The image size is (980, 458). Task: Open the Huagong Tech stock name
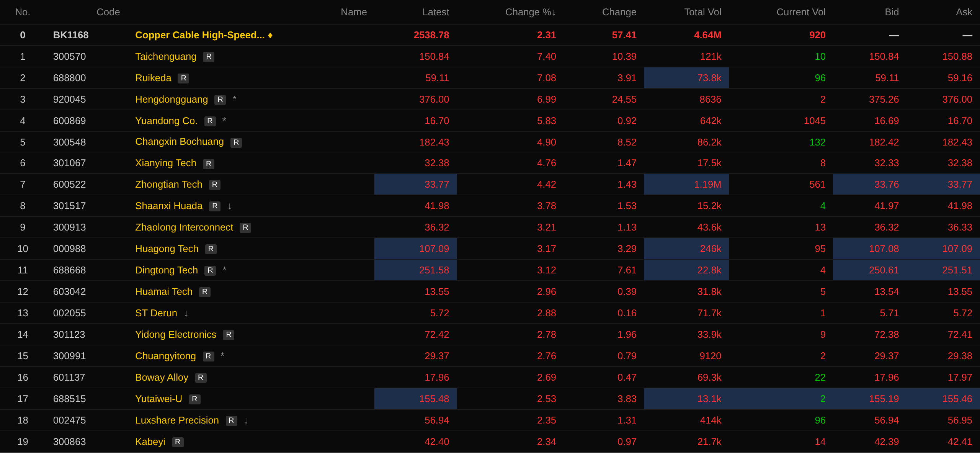(x=167, y=249)
